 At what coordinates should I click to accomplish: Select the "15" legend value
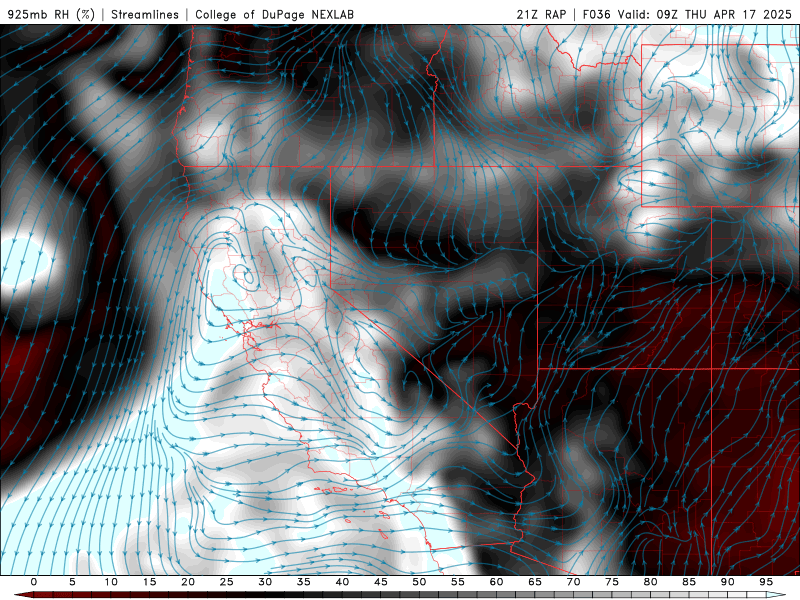[x=149, y=582]
